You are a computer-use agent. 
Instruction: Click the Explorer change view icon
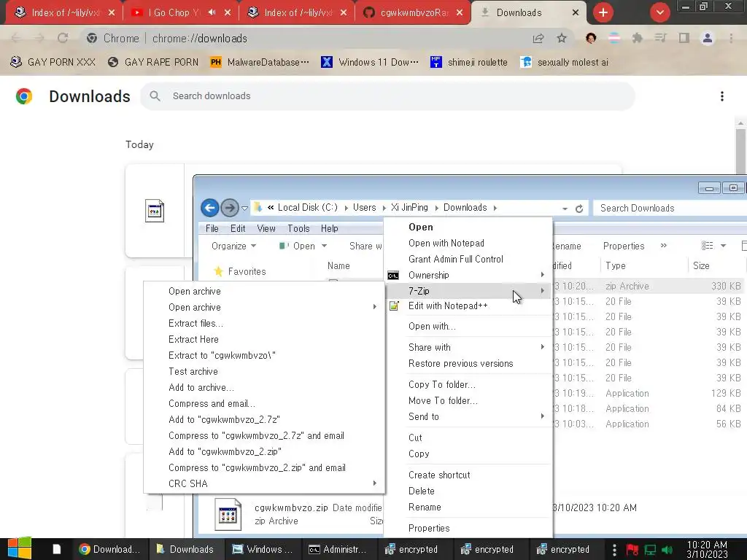tap(707, 246)
